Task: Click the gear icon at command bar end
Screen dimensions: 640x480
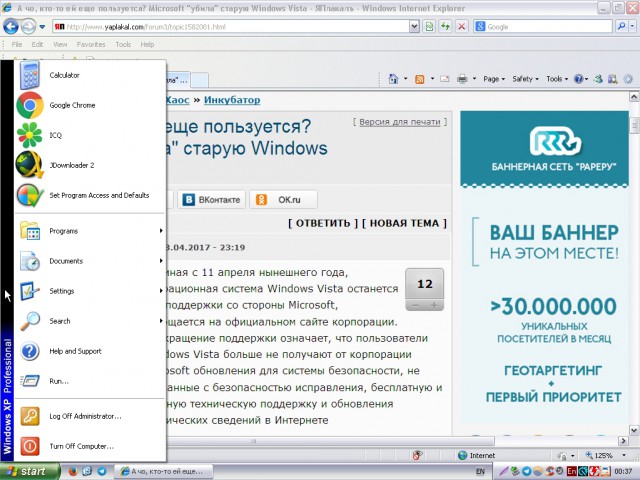Action: click(628, 79)
